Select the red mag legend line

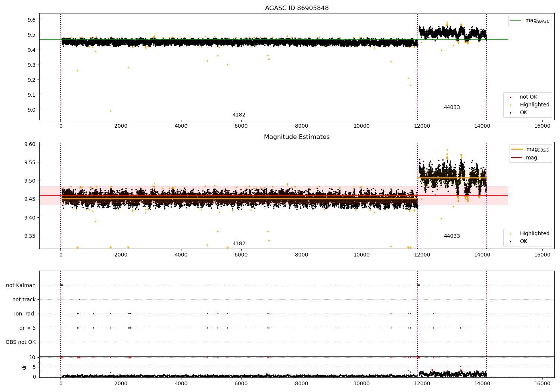(x=517, y=158)
